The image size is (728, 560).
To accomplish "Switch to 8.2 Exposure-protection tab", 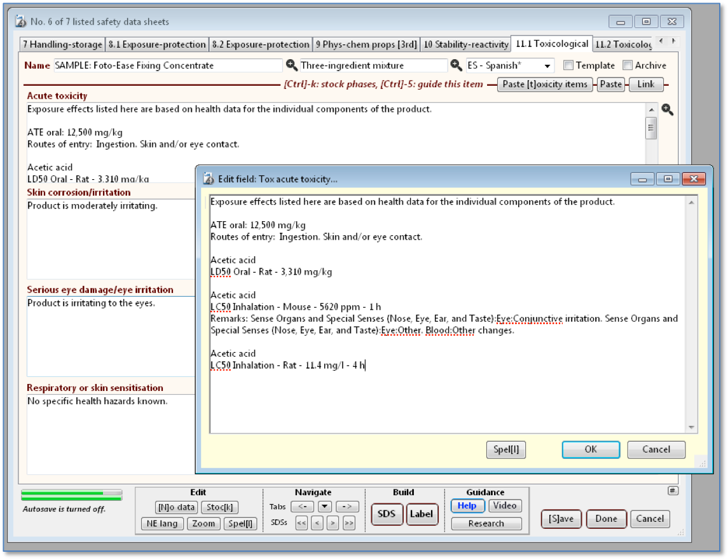I will pos(261,44).
